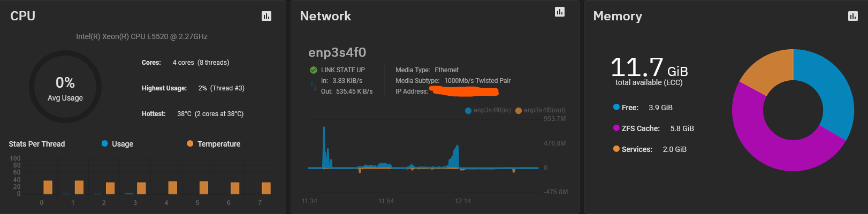Toggle the enp3s4f0(out) chart legend
Screen dimensions: 868x214
540,110
